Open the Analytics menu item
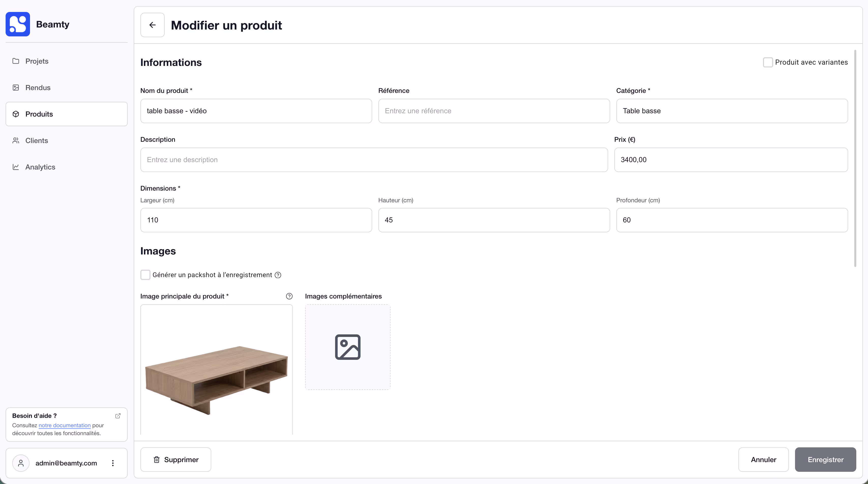The width and height of the screenshot is (868, 484). (x=66, y=167)
